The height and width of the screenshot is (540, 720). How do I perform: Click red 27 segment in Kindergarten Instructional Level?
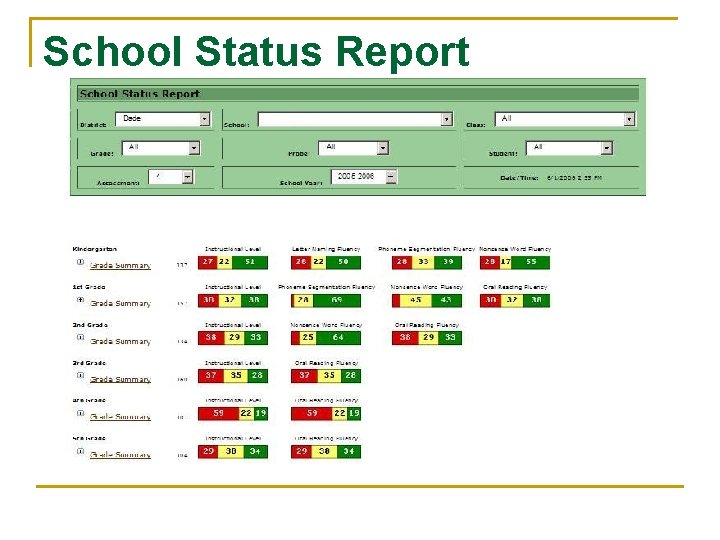(208, 262)
